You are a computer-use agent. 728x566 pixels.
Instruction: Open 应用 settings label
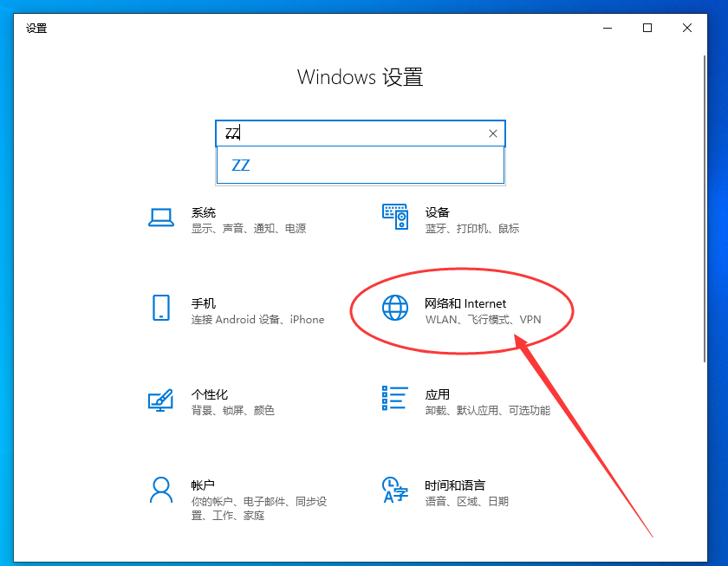tap(438, 394)
